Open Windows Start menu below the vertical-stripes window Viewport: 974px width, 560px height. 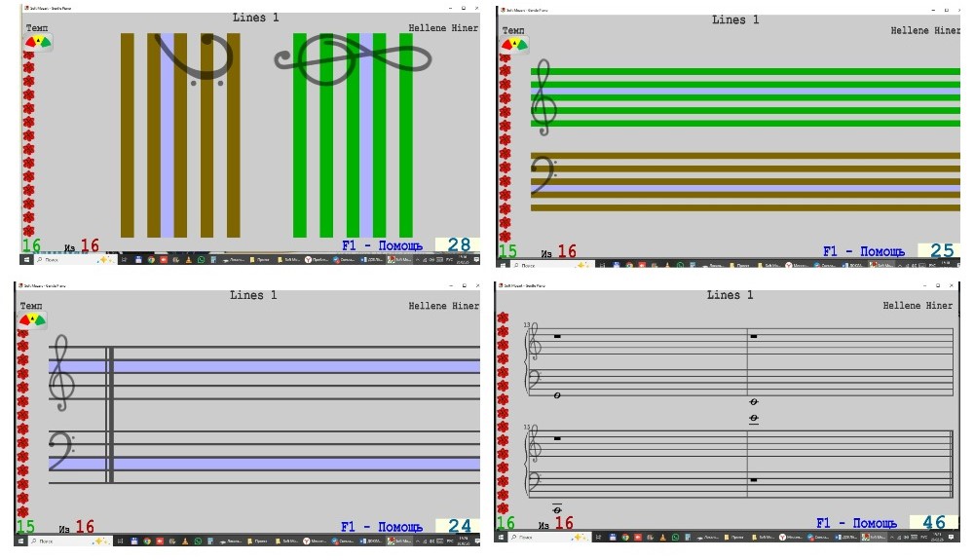click(x=27, y=260)
